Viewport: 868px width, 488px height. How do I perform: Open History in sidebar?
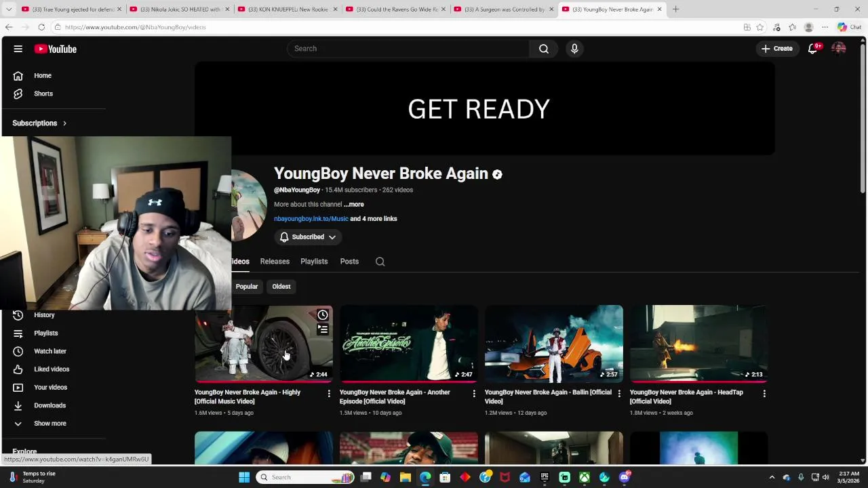(x=44, y=315)
